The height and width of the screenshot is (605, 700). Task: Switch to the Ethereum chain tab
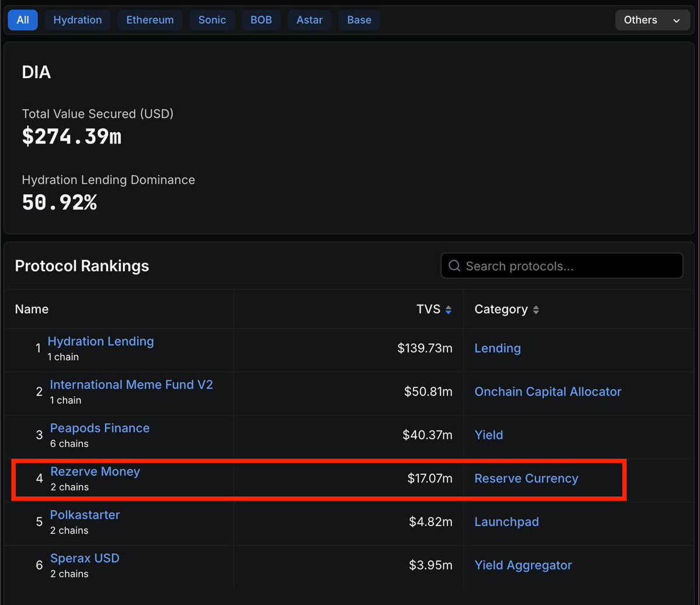(150, 20)
